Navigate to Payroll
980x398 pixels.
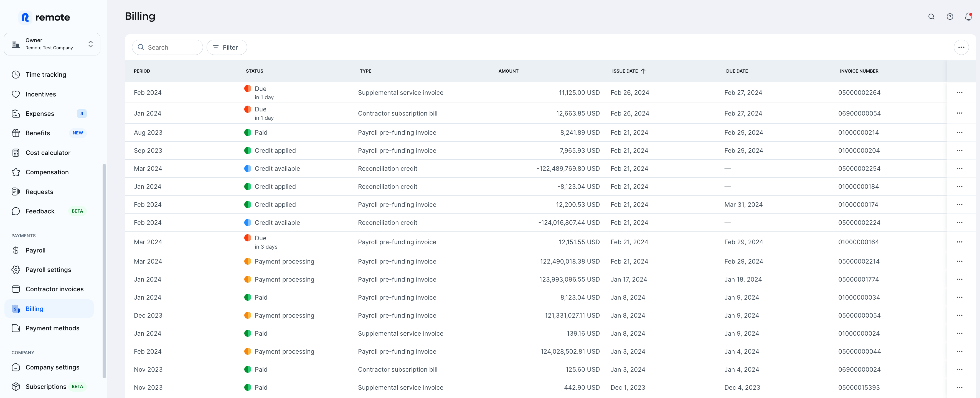point(49,251)
